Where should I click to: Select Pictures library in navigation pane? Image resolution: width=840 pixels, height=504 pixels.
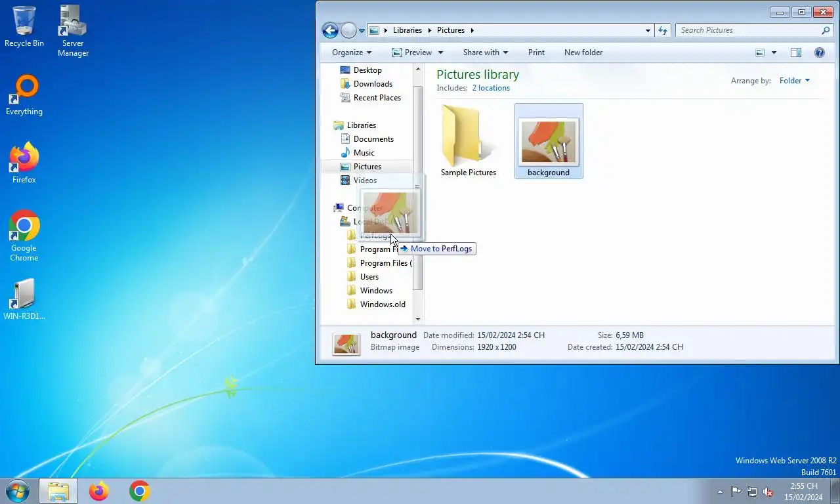[x=367, y=167]
